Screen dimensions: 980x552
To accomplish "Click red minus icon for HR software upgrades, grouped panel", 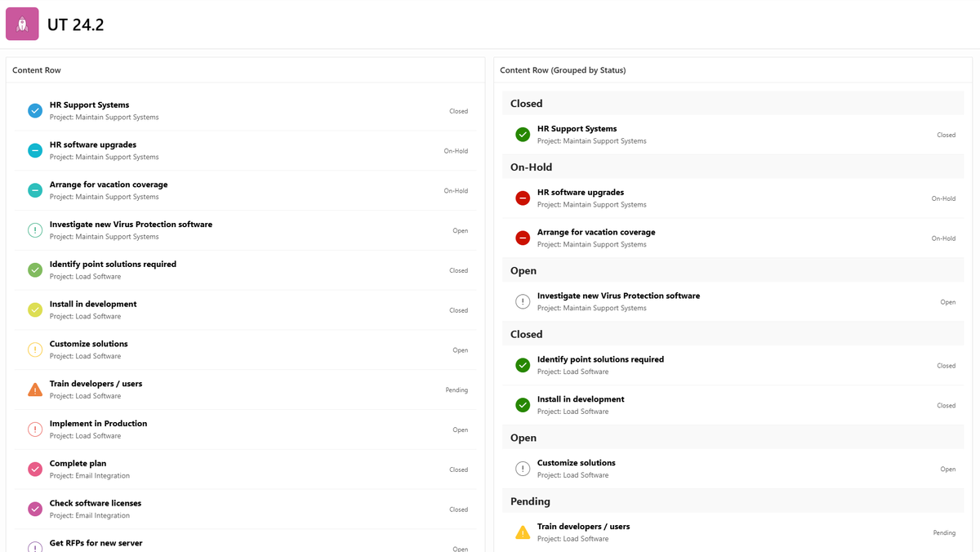I will coord(523,198).
